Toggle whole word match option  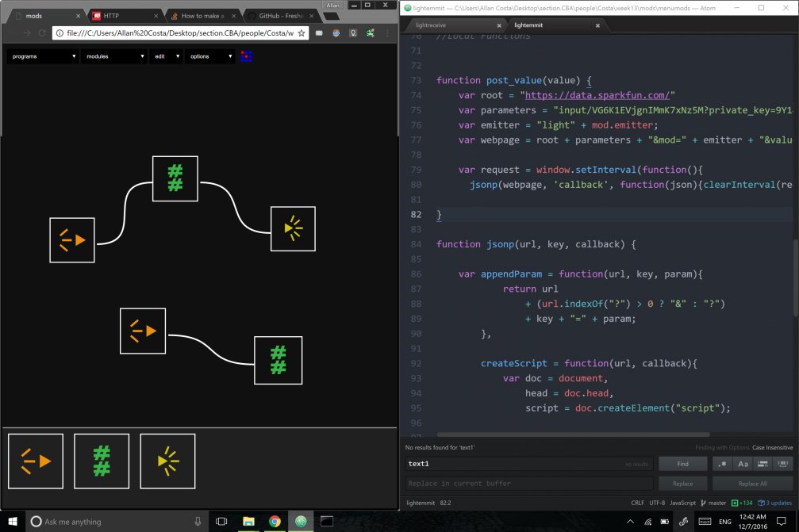pyautogui.click(x=782, y=464)
